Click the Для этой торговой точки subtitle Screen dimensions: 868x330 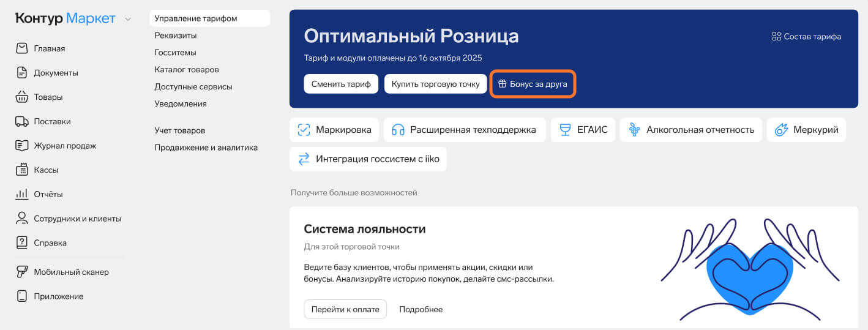[x=352, y=247]
